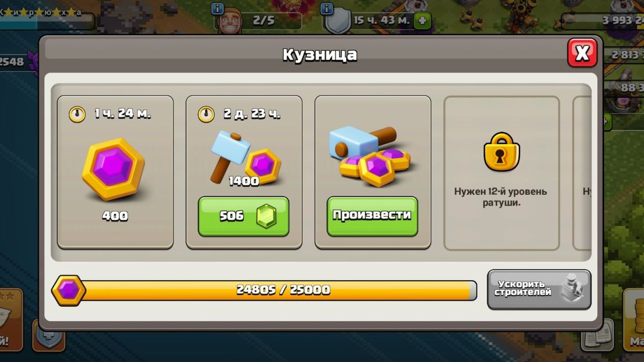Screen dimensions: 644x362
Task: Click the hammer with ore 1400 icon
Action: pos(245,159)
